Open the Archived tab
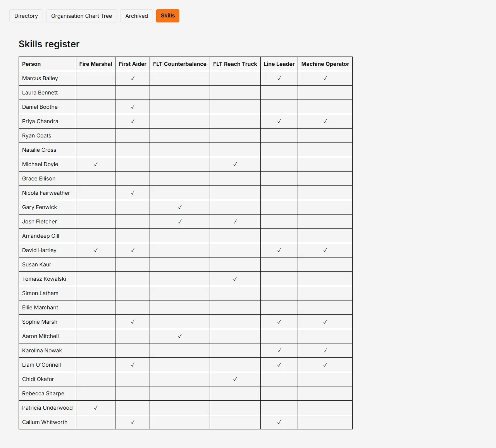 136,16
